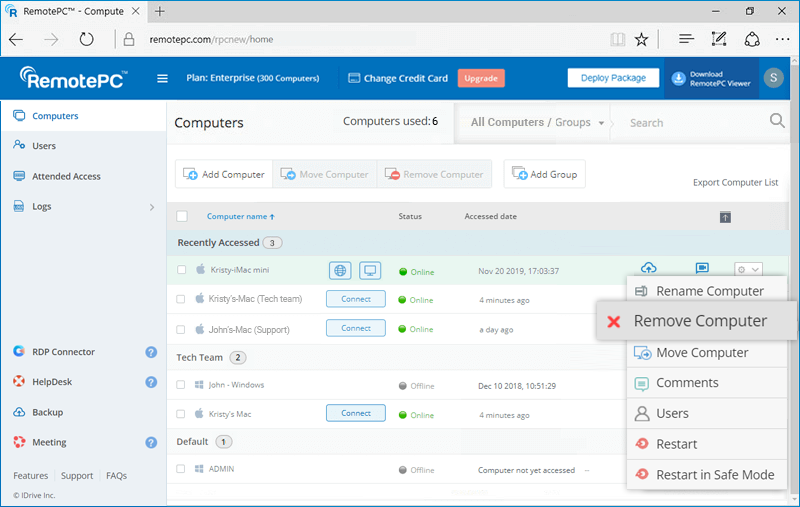Open browser more options ellipsis

(782, 39)
